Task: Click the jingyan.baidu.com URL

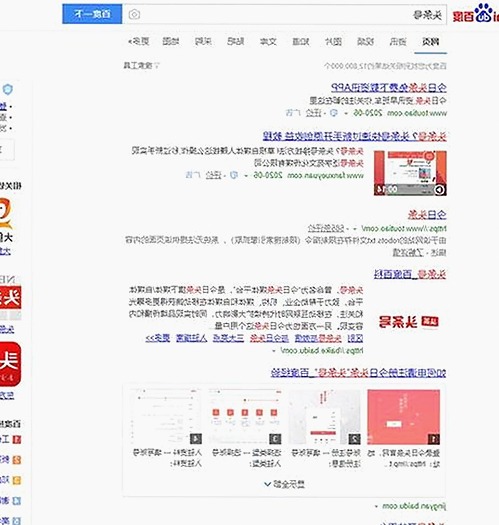Action: [x=414, y=506]
